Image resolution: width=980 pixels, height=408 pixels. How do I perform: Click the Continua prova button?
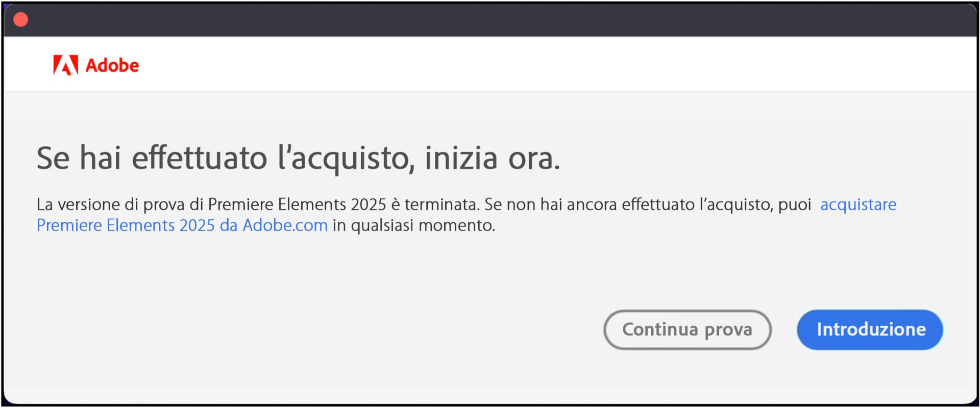click(687, 329)
